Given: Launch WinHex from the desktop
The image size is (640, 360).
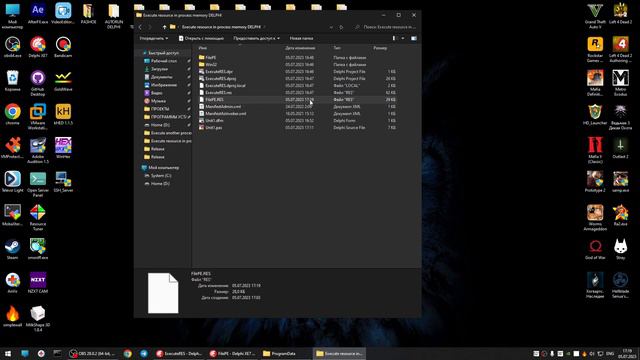Looking at the screenshot, I should point(63,148).
